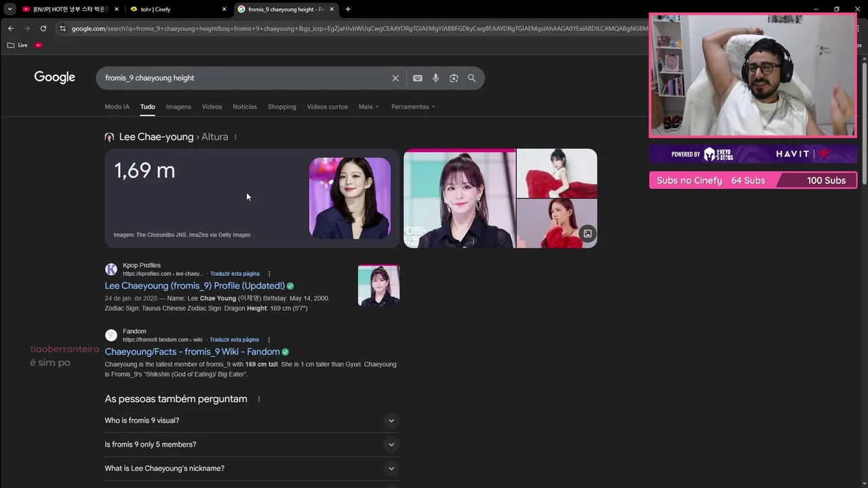868x488 pixels.
Task: Switch to Modo IA tab
Action: 117,106
